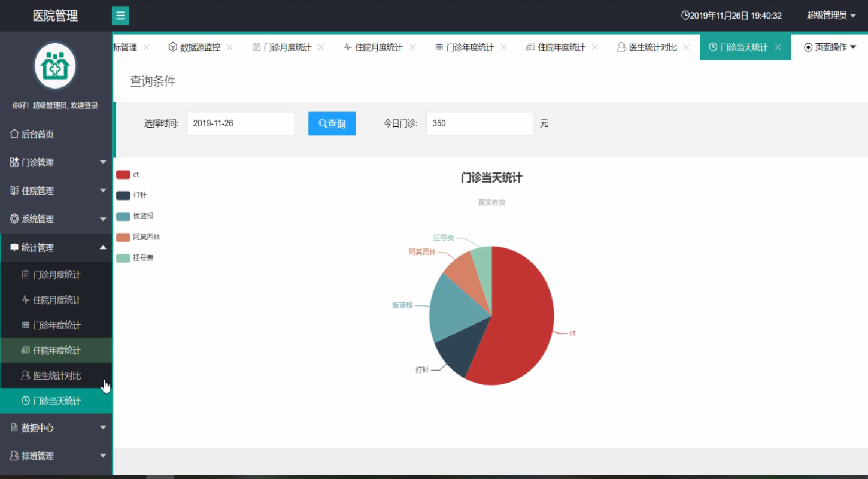Image resolution: width=868 pixels, height=479 pixels.
Task: Click the clock icon beside the date
Action: (685, 16)
